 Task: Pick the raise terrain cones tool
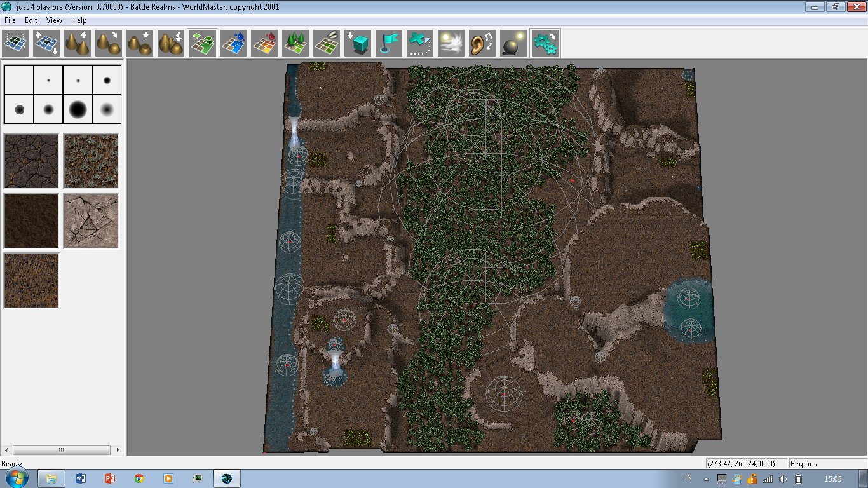coord(78,44)
